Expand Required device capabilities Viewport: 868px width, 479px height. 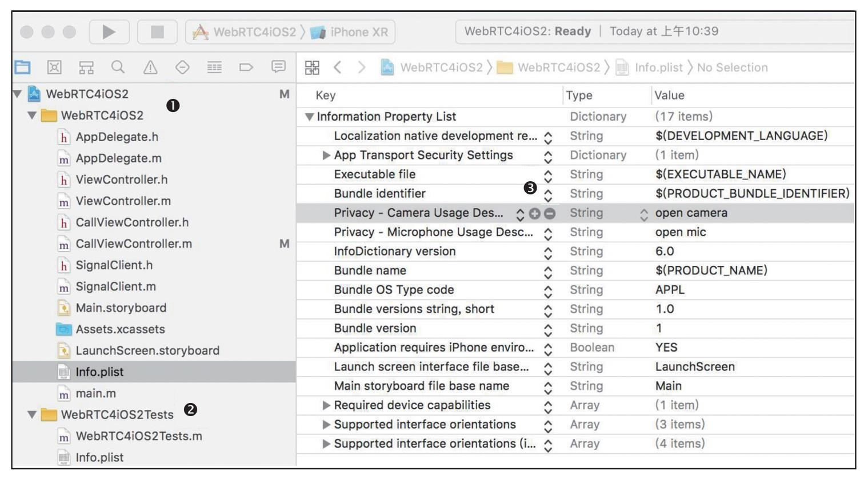[x=326, y=405]
